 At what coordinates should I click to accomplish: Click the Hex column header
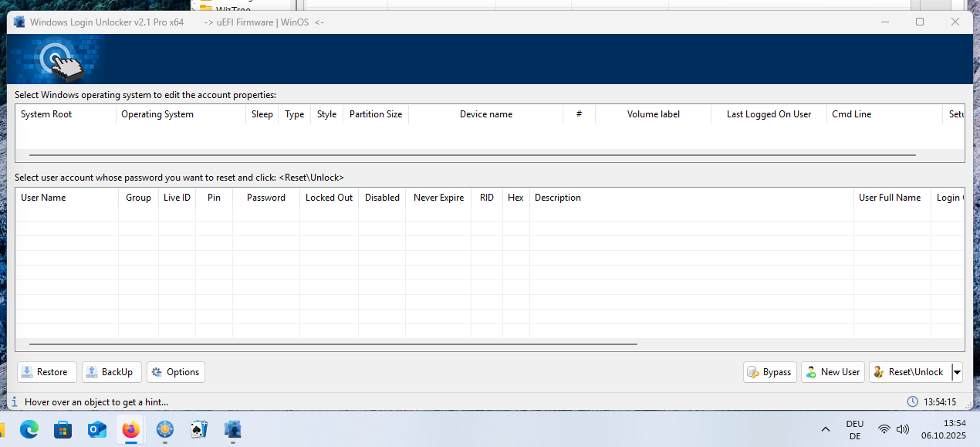pyautogui.click(x=516, y=198)
